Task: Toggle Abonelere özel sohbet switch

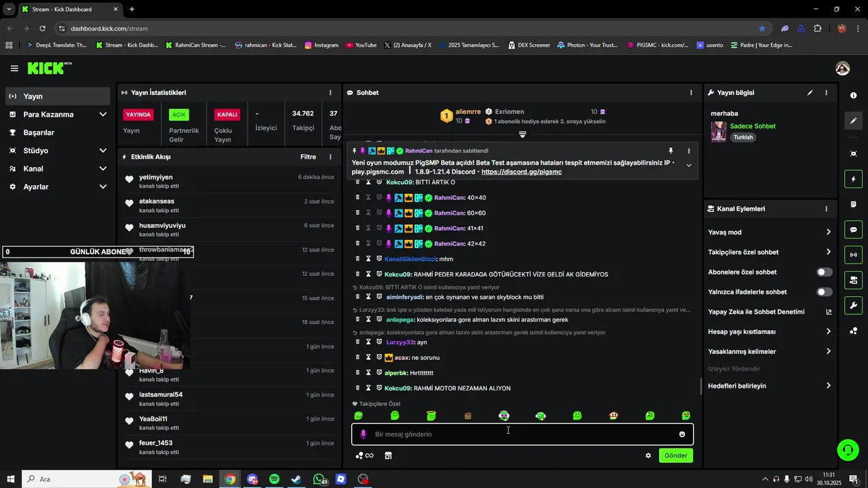Action: pos(824,272)
